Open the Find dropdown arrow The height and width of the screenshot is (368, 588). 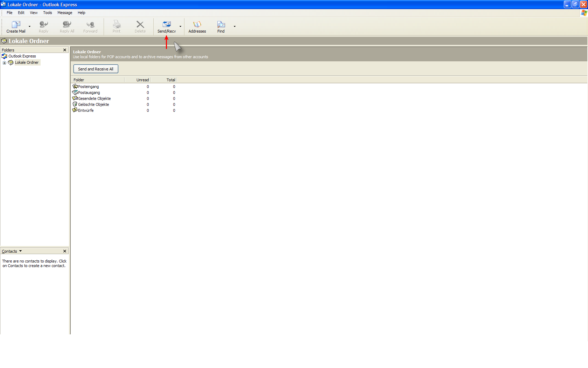234,27
